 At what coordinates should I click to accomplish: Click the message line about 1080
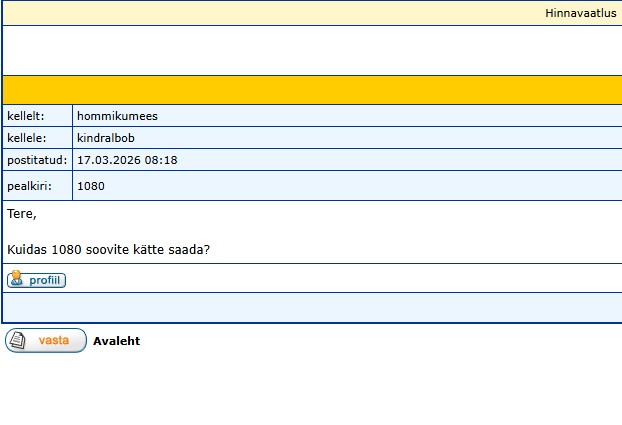108,249
